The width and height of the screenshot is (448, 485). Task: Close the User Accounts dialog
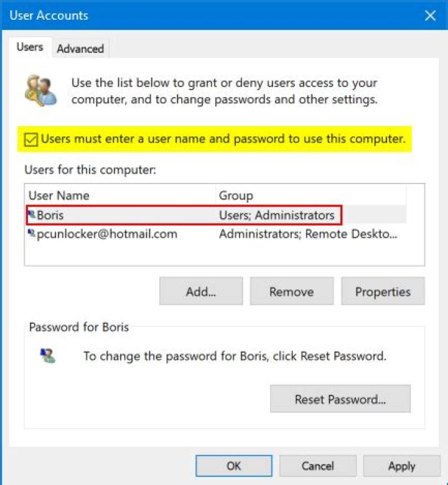tap(430, 16)
